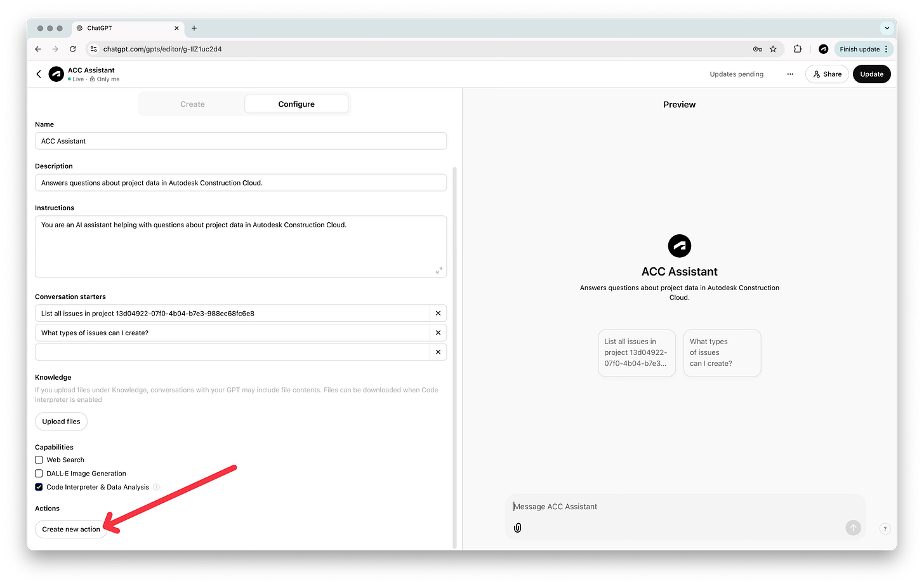
Task: Open a new browser tab
Action: tap(194, 28)
